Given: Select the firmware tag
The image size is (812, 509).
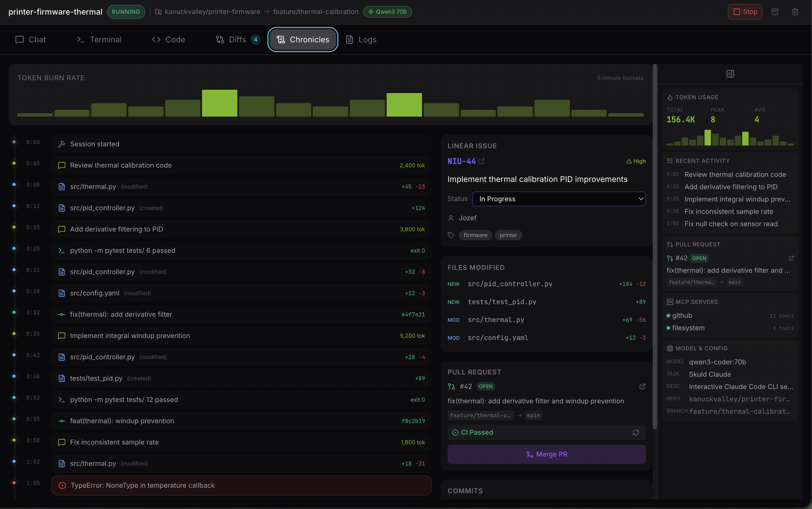Looking at the screenshot, I should point(475,235).
